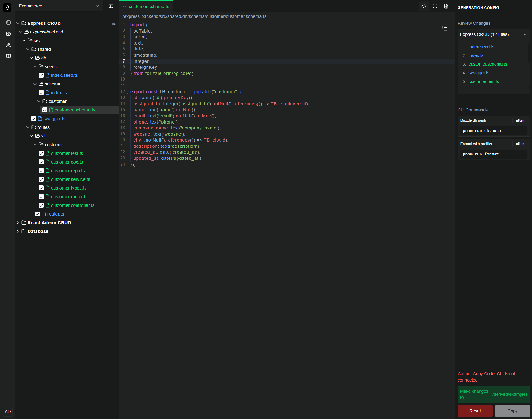Switch to code view icon
The image size is (532, 419).
(x=424, y=6)
